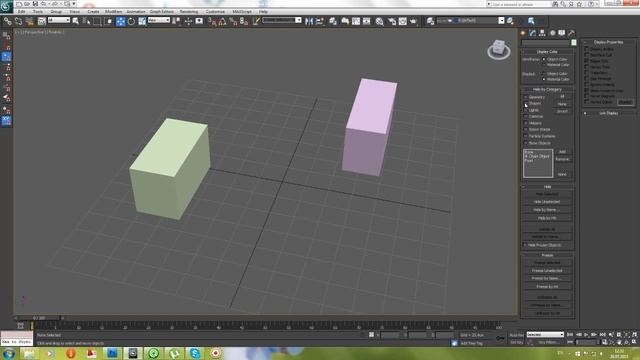Select Shaded Material Color radio button
Viewport: 640px width, 360px height.
[x=544, y=79]
